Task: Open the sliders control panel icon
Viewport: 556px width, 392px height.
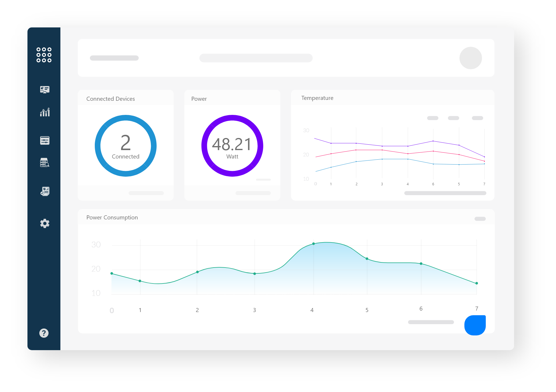Action: [x=45, y=141]
